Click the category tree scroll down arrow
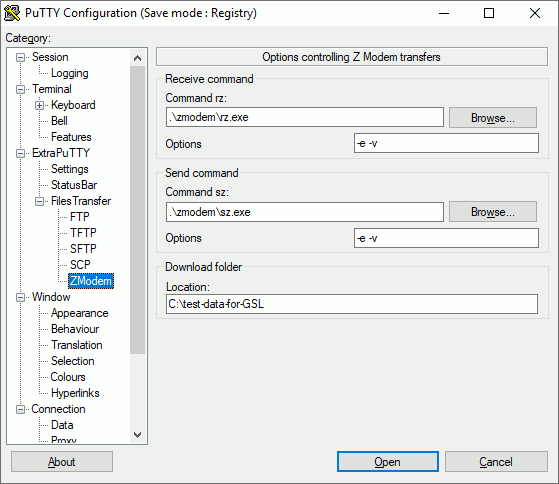 (138, 434)
